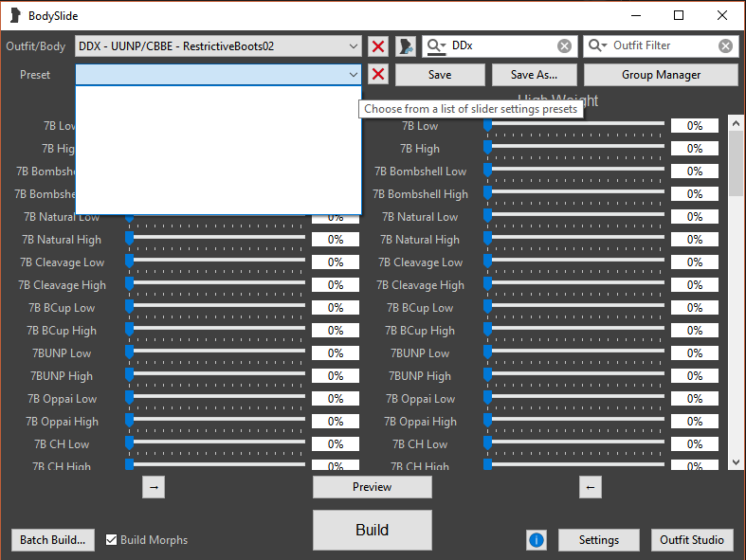Click the slider list scrollbar up arrow
746x560 pixels.
tap(736, 123)
